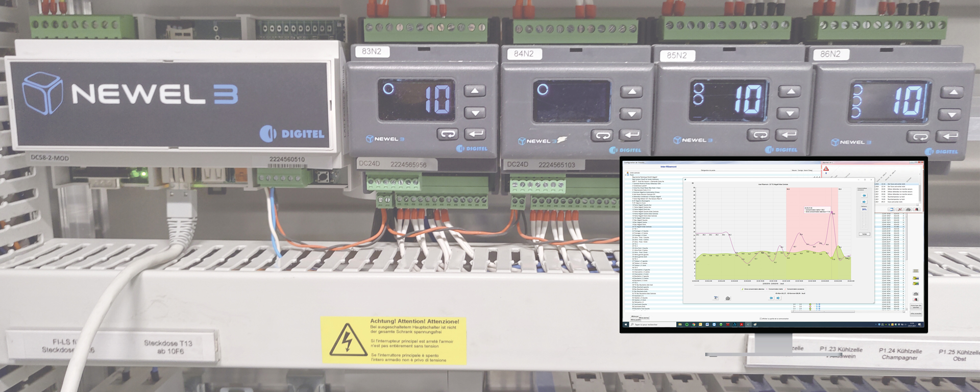Click the Zone consommation attendue legend entry
Viewport: 980px width, 392px height.
click(x=754, y=289)
